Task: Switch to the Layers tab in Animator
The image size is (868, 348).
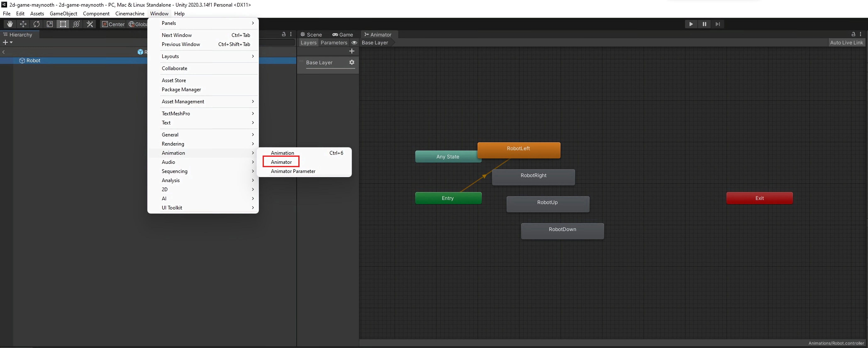Action: [x=308, y=43]
